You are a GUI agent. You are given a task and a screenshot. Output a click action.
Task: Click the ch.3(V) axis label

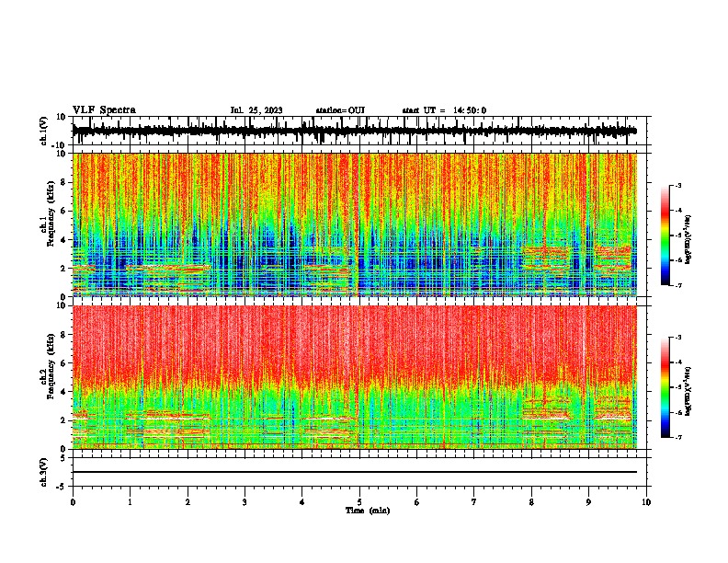43,472
